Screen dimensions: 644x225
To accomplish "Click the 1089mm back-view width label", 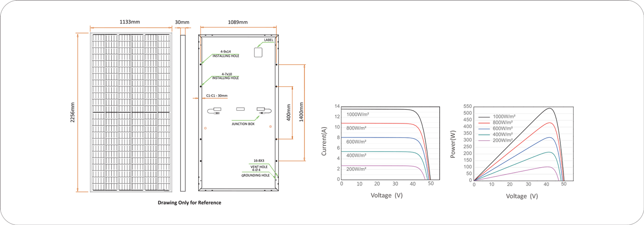I will 238,22.
